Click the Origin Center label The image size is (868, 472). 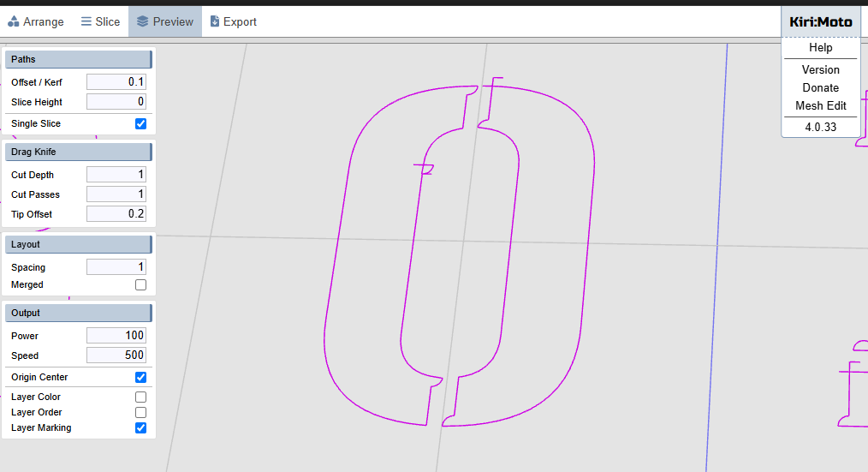click(39, 377)
